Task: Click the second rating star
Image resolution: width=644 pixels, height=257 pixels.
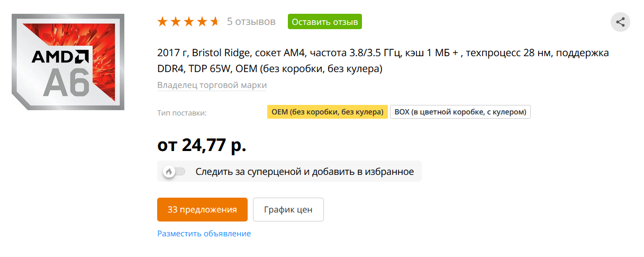Action: (175, 22)
